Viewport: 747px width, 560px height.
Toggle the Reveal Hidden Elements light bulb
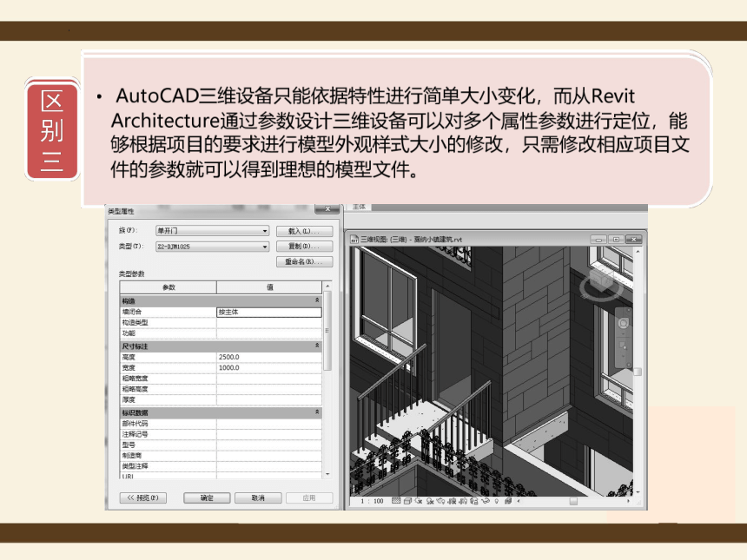tap(497, 501)
